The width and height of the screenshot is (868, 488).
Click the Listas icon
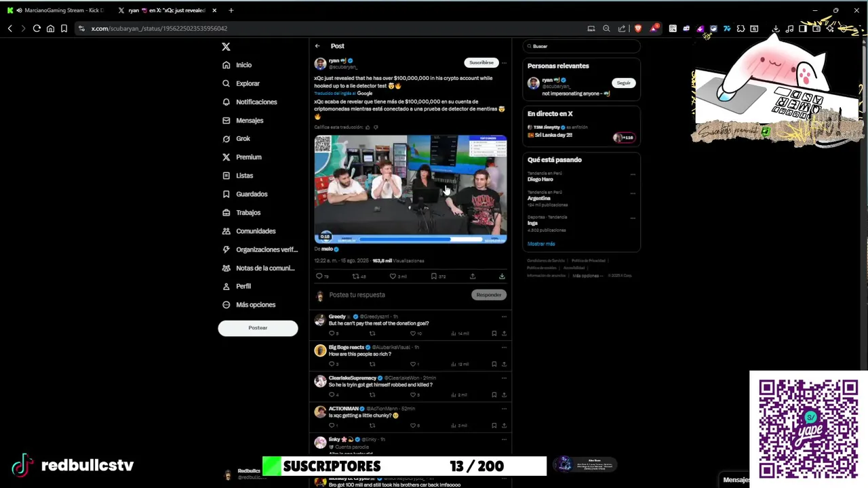point(226,176)
